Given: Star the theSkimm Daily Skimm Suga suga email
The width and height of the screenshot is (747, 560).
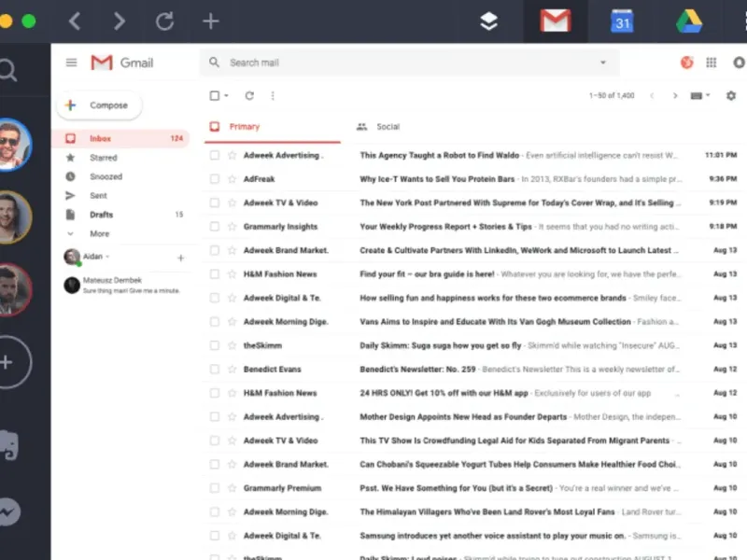Looking at the screenshot, I should (x=232, y=345).
